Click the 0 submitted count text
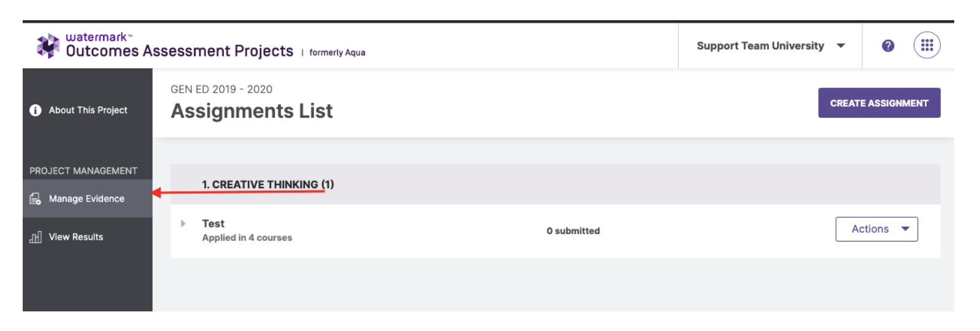Screen dimensions: 980x331 [573, 231]
